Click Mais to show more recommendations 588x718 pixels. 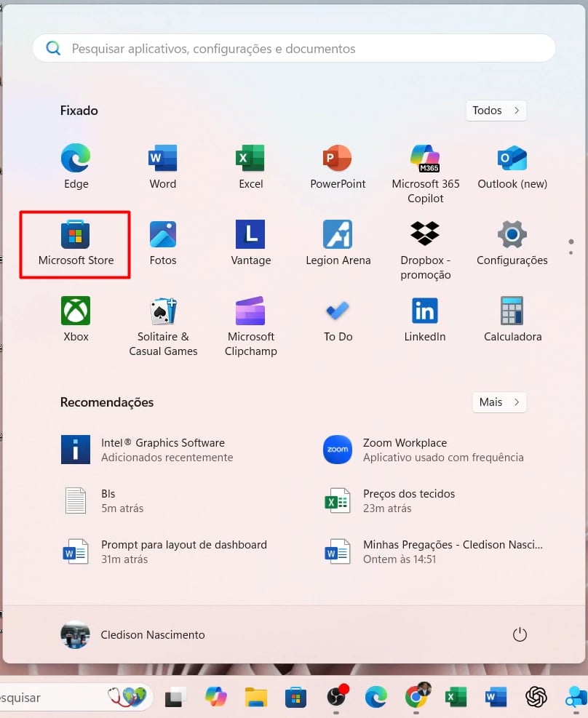tap(499, 402)
